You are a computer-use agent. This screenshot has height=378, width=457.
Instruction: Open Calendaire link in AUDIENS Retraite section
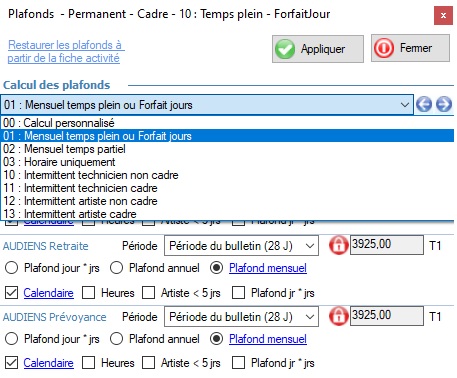[x=48, y=293]
